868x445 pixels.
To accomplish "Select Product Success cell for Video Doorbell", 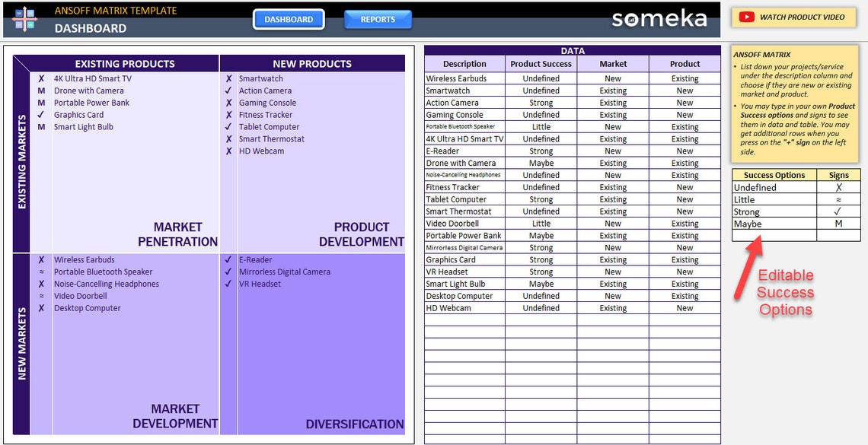I will pyautogui.click(x=541, y=224).
